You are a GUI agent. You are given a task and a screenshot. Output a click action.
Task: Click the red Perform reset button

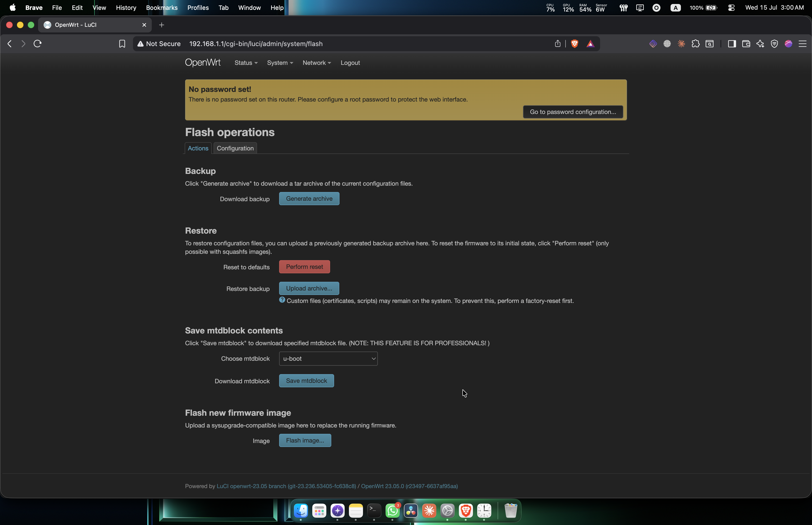304,267
